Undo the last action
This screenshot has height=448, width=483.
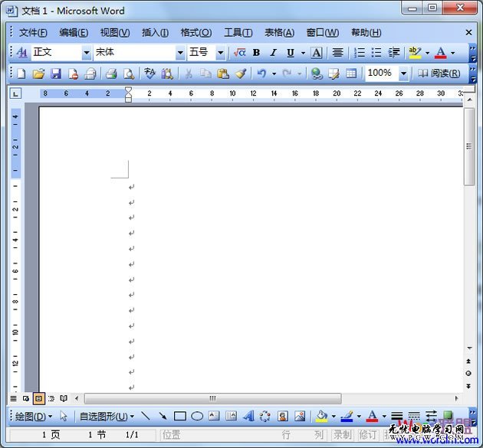click(x=261, y=74)
